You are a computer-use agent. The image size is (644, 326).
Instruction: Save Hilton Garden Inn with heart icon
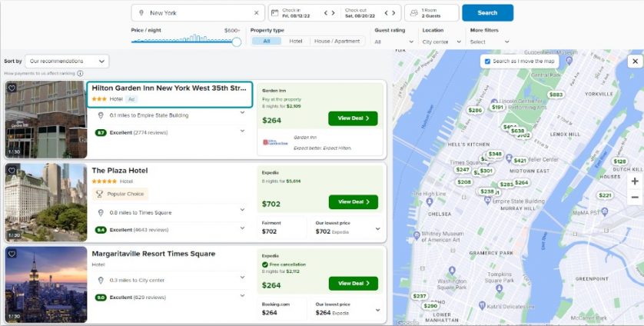pyautogui.click(x=12, y=88)
